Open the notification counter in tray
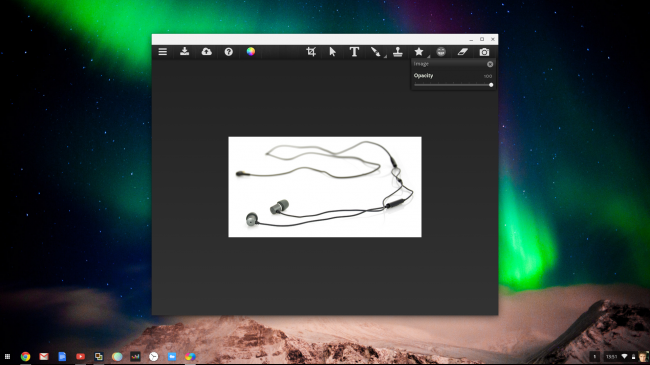This screenshot has width=650, height=365. tap(594, 357)
